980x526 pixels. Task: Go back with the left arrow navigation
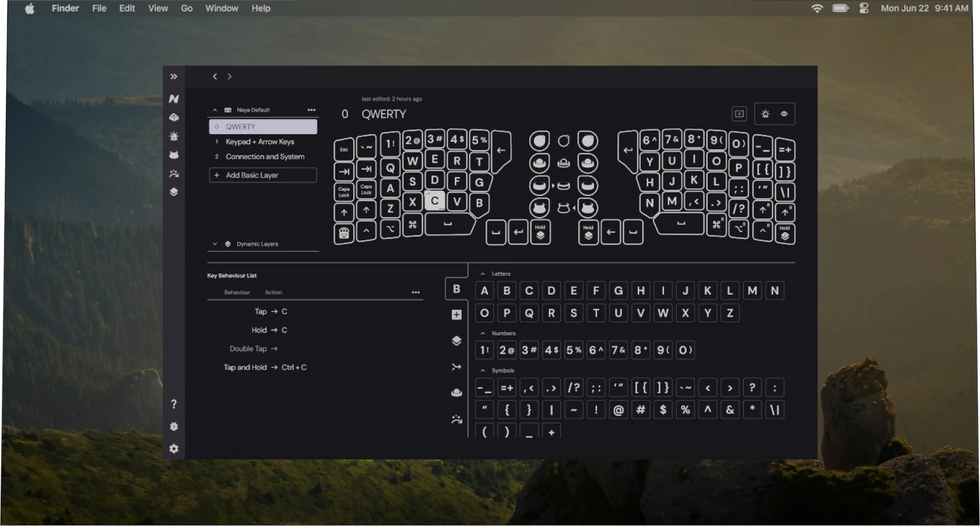click(215, 76)
